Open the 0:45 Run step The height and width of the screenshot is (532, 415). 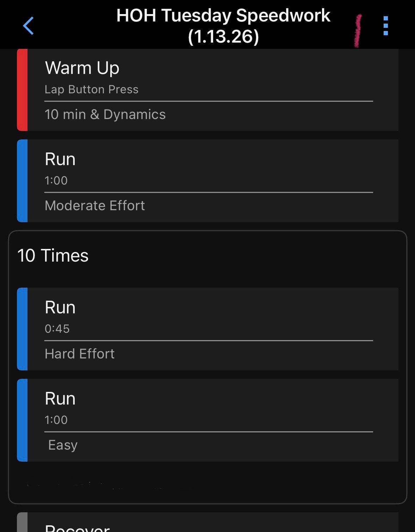click(x=60, y=307)
